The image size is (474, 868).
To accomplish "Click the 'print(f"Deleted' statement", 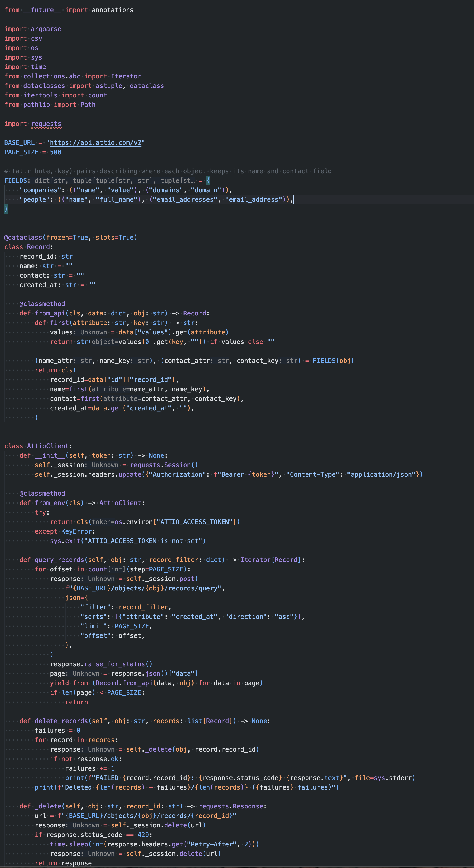I will pos(187,787).
